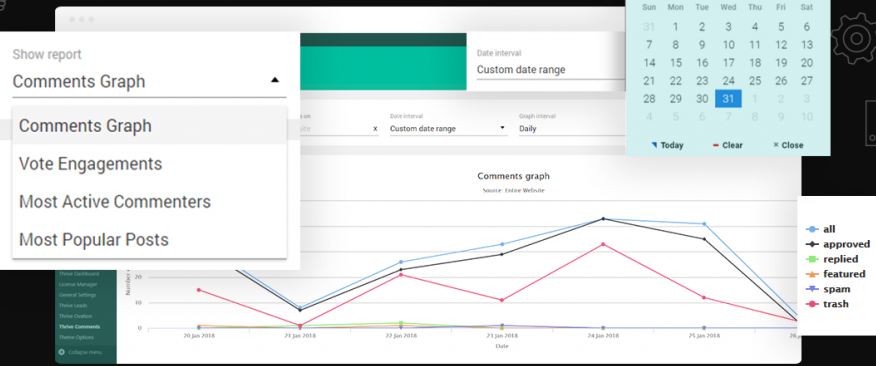
Task: Open the small Custom date range dropdown arrow
Action: click(502, 128)
